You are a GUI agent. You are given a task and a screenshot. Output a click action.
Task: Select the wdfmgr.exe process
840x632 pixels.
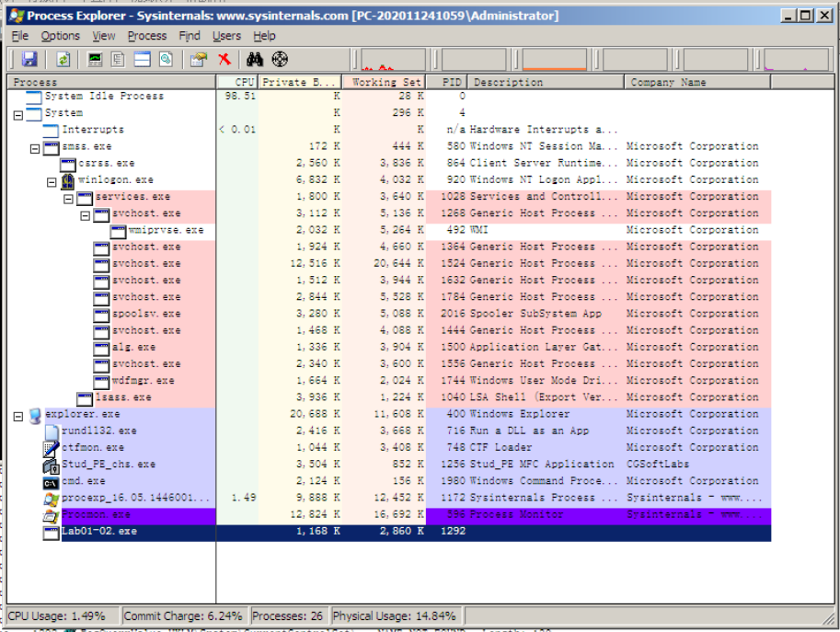tap(389, 380)
